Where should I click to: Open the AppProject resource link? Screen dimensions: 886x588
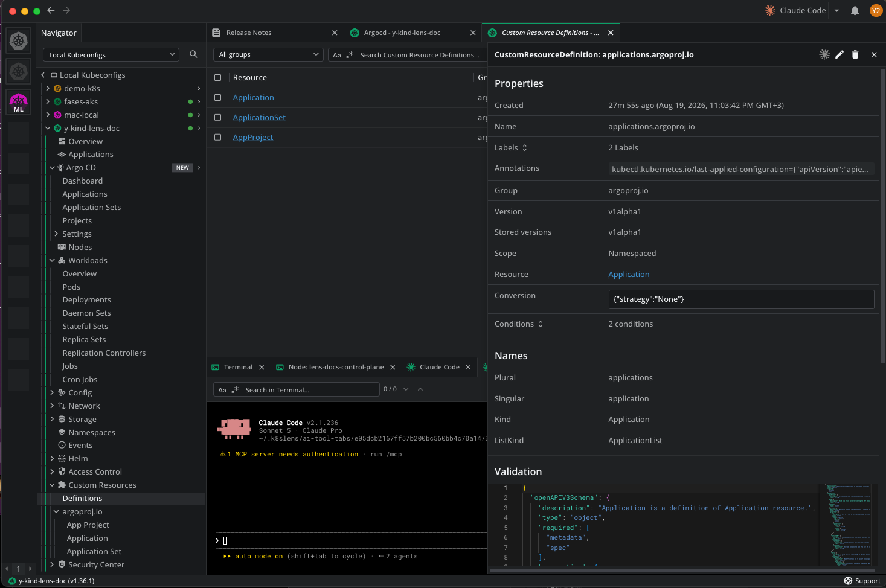[253, 137]
